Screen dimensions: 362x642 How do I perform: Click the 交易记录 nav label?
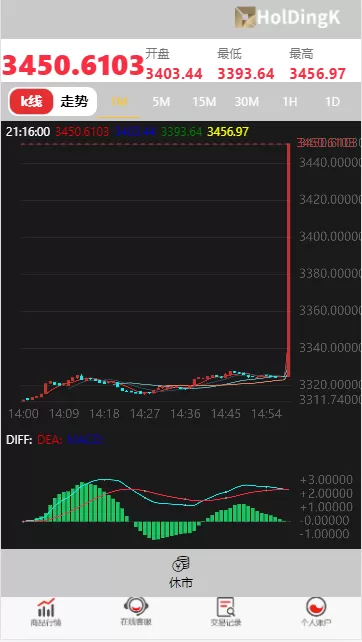226,623
